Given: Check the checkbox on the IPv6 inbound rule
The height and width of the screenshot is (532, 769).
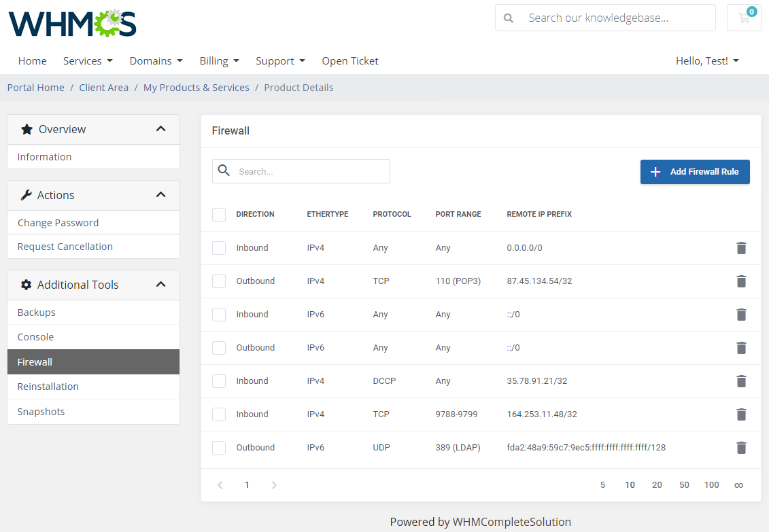Looking at the screenshot, I should [219, 314].
